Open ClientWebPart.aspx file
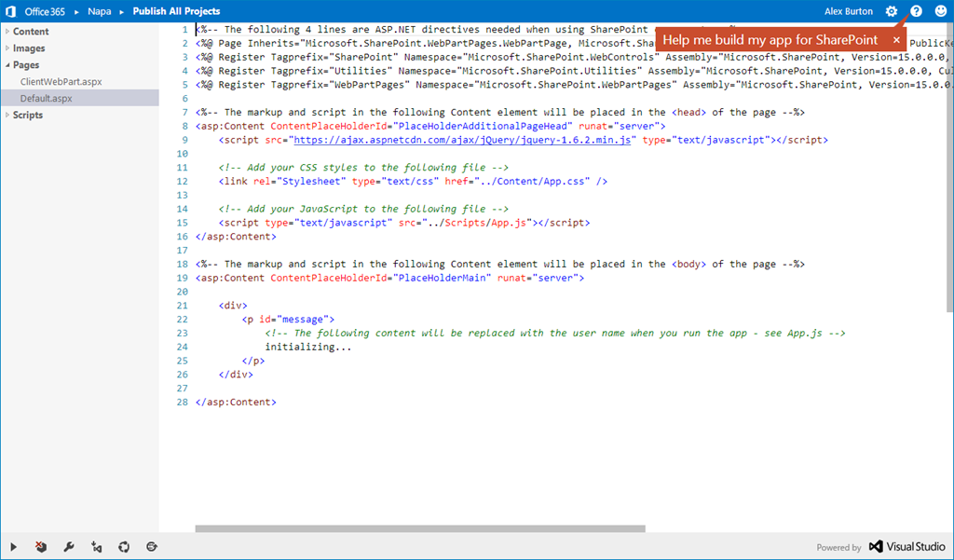 (61, 82)
